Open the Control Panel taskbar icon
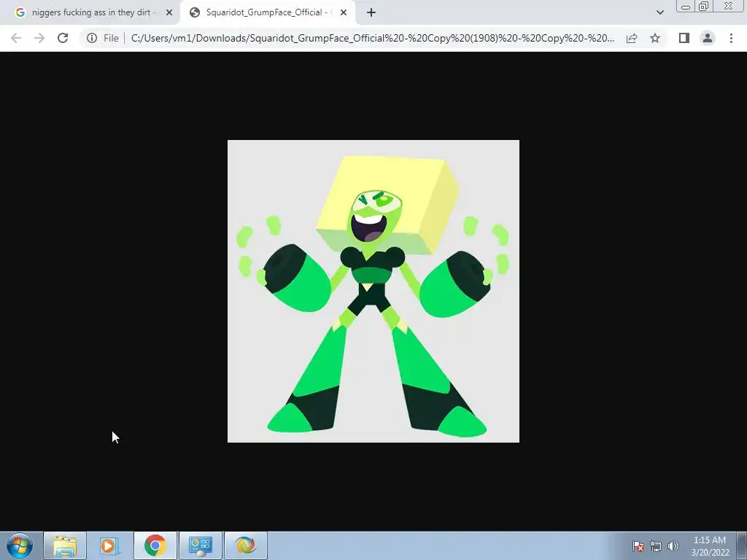Image resolution: width=747 pixels, height=560 pixels. click(x=200, y=545)
